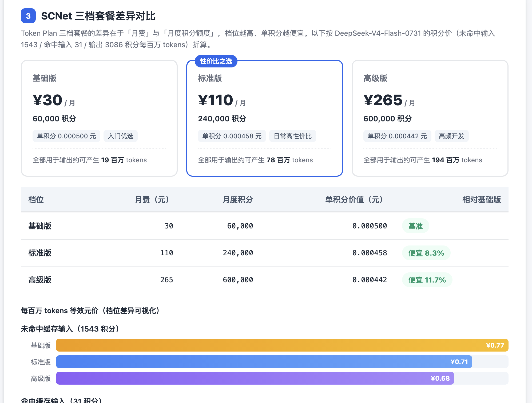532x403 pixels.
Task: Click the '600,000 积分' text in 高级版 card
Action: tap(388, 119)
